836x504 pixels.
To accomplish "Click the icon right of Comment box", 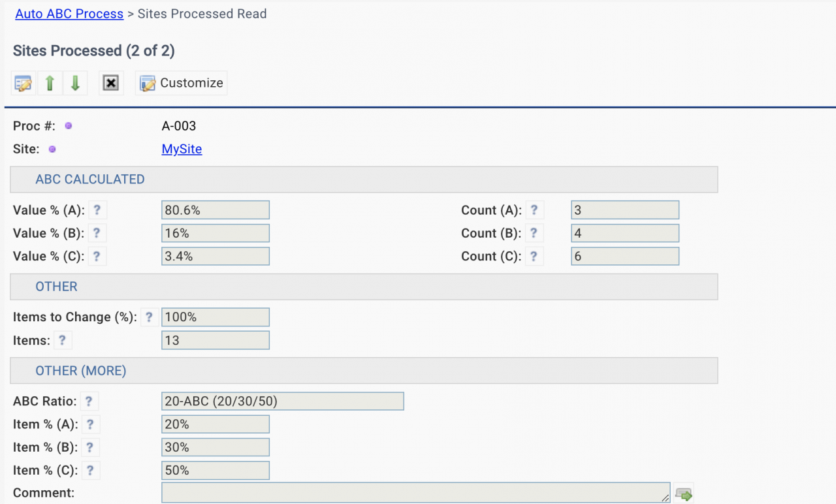I will click(684, 494).
